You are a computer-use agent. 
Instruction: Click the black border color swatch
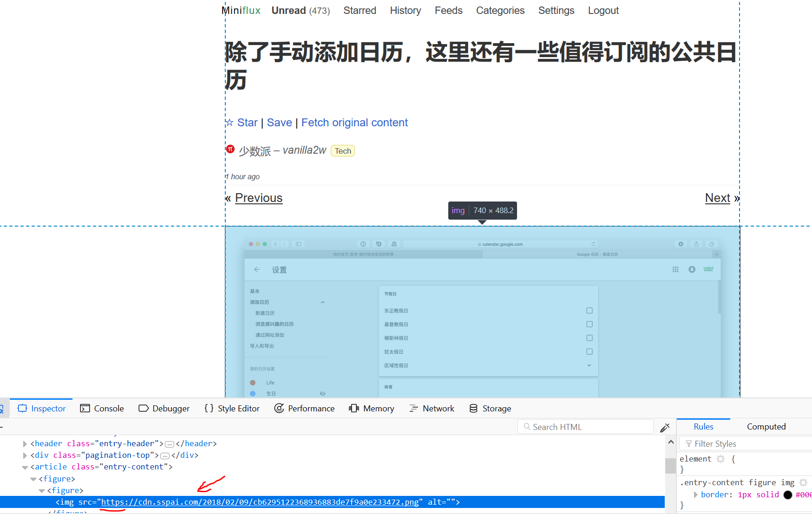tap(787, 495)
